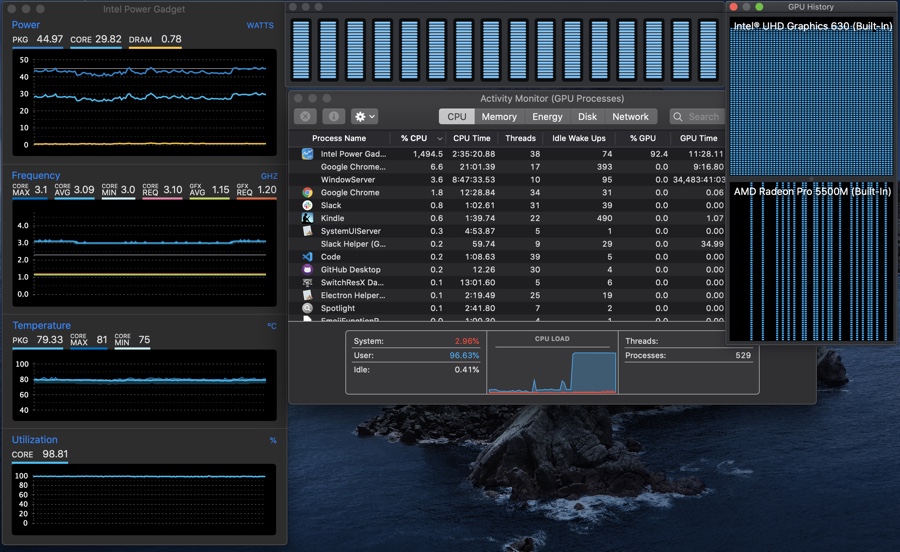Select the WindowServer process row
This screenshot has height=552, width=900.
[x=507, y=180]
